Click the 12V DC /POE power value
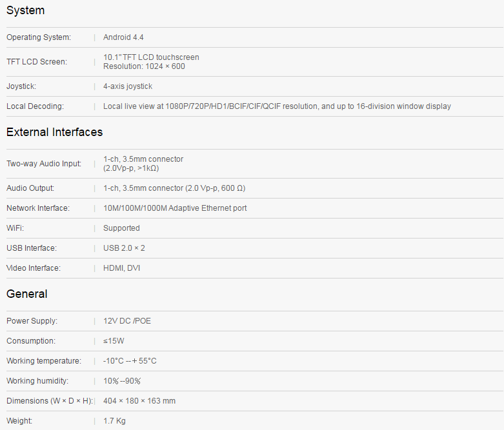504x430 pixels. (127, 321)
